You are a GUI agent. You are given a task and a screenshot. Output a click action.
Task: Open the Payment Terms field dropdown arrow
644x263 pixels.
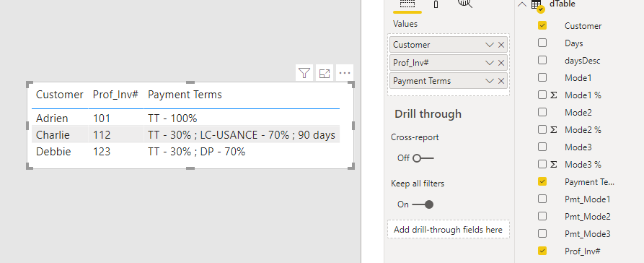tap(489, 81)
